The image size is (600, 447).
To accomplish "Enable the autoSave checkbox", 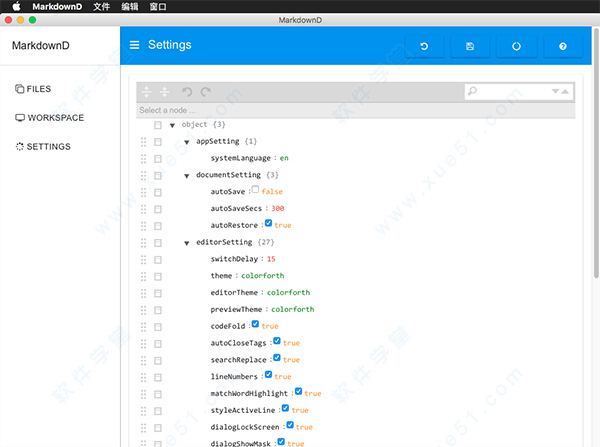I will [255, 189].
